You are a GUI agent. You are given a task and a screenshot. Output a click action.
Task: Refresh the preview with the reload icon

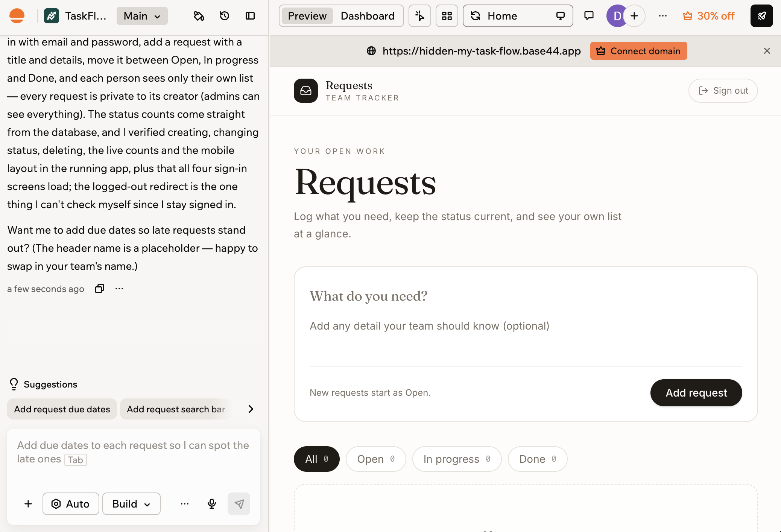pos(476,16)
